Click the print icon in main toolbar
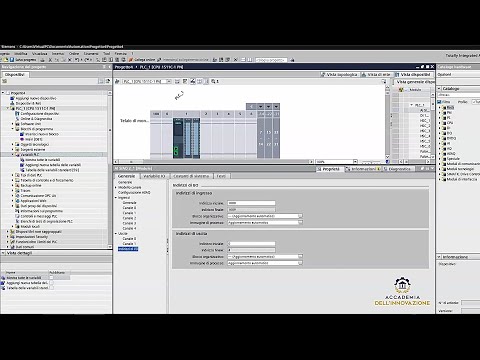The height and width of the screenshot is (360, 480). coord(42,60)
